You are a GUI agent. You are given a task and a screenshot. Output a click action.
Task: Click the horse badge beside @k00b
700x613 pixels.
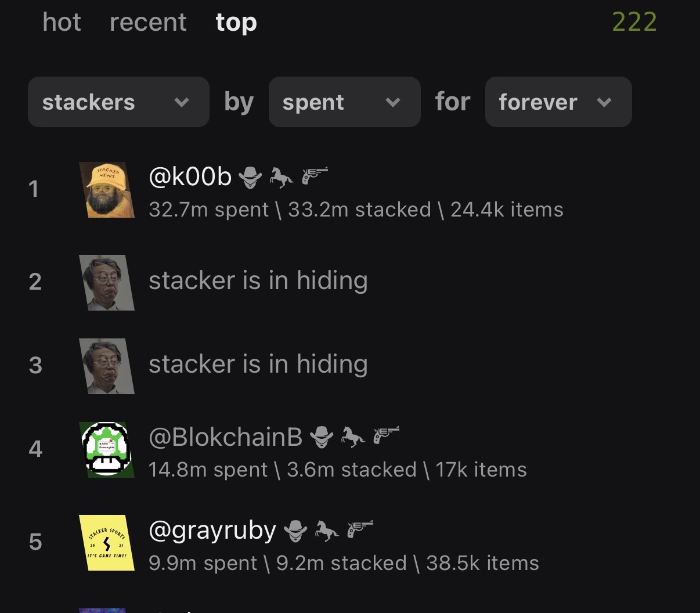[282, 177]
